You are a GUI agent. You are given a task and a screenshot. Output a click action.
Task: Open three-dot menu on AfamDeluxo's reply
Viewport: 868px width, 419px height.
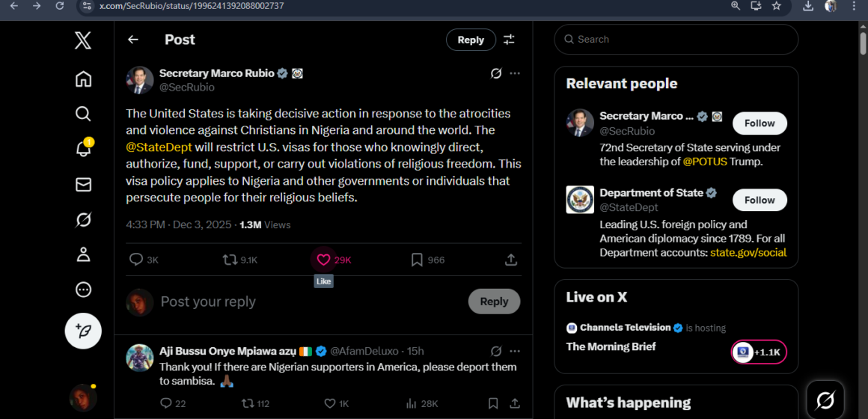pyautogui.click(x=515, y=351)
